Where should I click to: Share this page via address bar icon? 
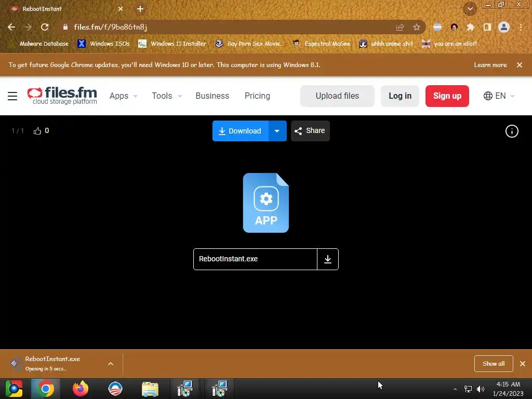(x=400, y=27)
